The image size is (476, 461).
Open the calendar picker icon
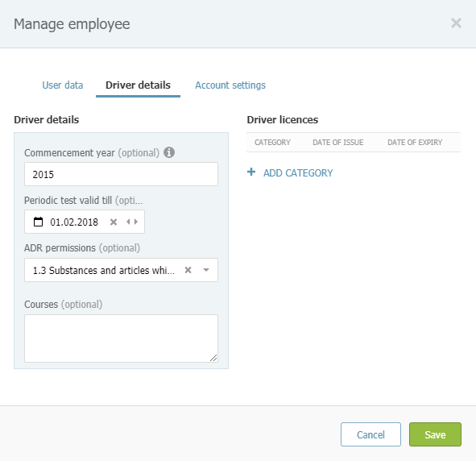click(x=38, y=222)
